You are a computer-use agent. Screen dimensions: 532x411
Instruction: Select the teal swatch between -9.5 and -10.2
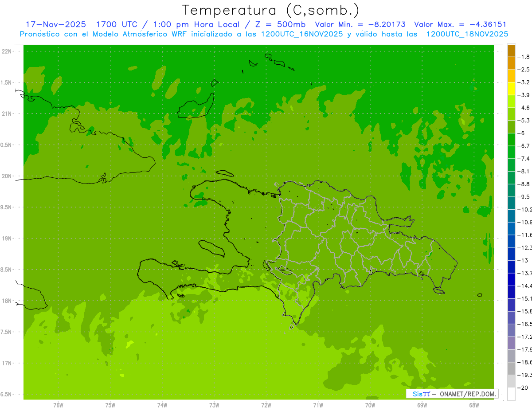(511, 203)
